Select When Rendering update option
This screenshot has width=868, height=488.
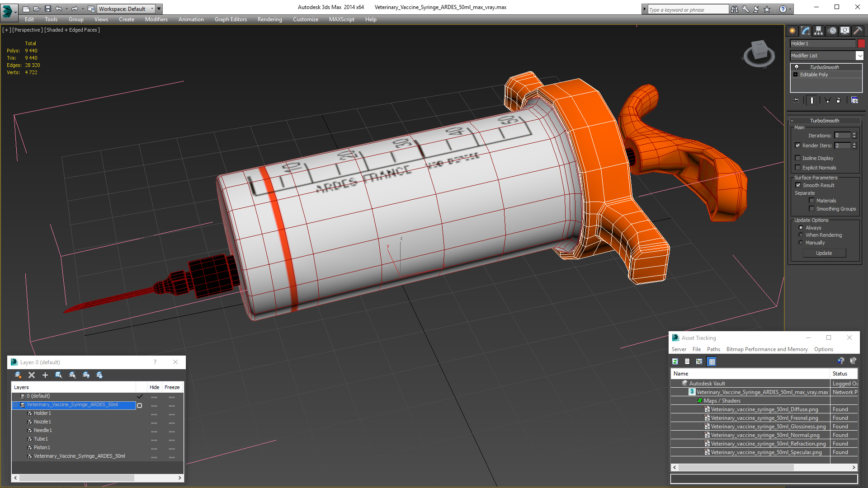tap(801, 235)
